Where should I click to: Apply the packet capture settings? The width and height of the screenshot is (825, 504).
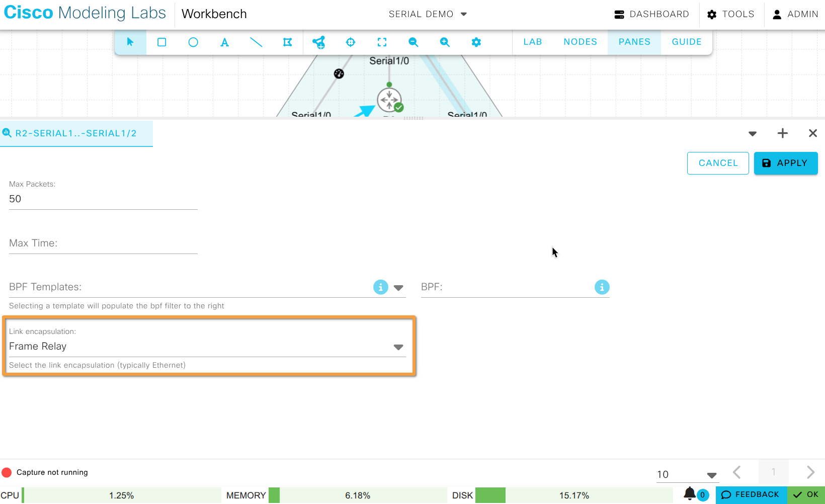click(x=786, y=163)
